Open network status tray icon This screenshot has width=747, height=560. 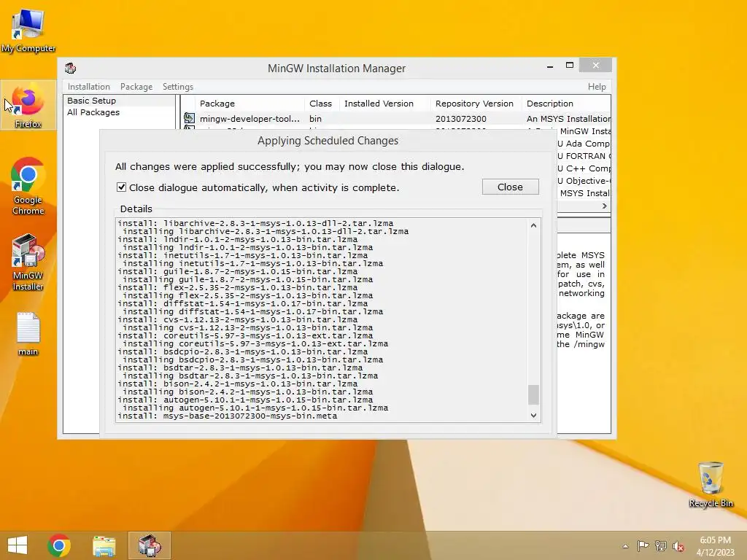[661, 545]
